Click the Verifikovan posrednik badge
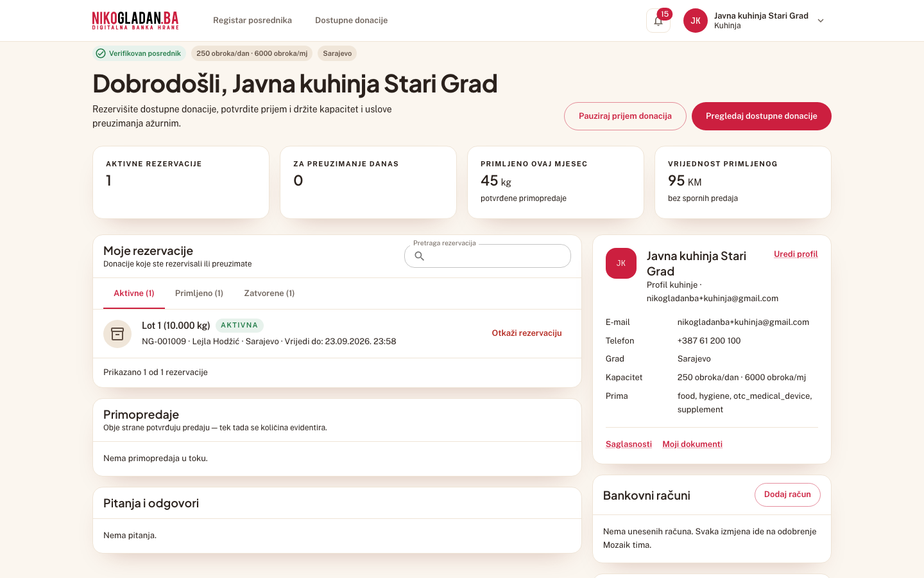Viewport: 924px width, 578px height. tap(139, 53)
